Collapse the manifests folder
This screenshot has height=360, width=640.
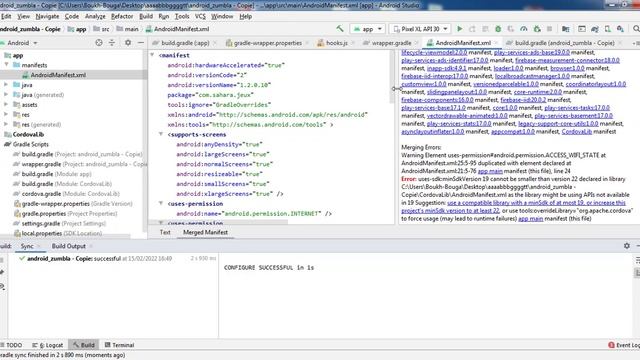point(7,65)
